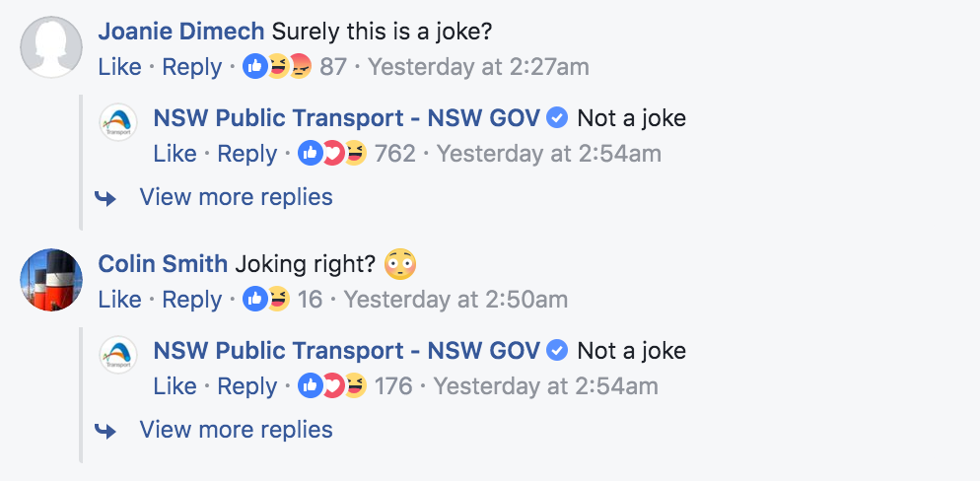The image size is (980, 481).
Task: Click NSW Public Transport logo in second reply
Action: pos(118,354)
